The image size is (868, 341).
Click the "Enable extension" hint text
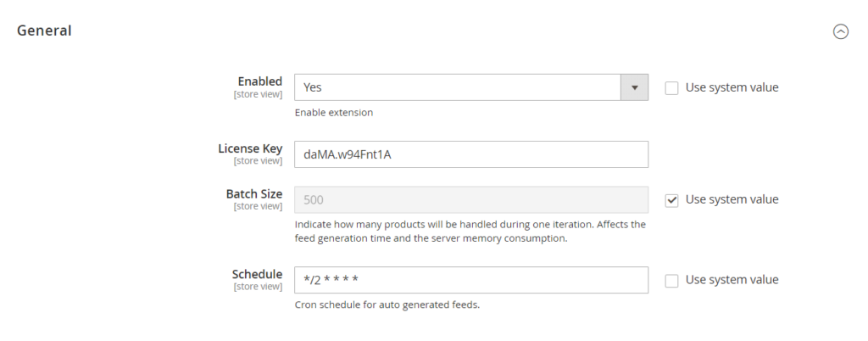(x=333, y=113)
